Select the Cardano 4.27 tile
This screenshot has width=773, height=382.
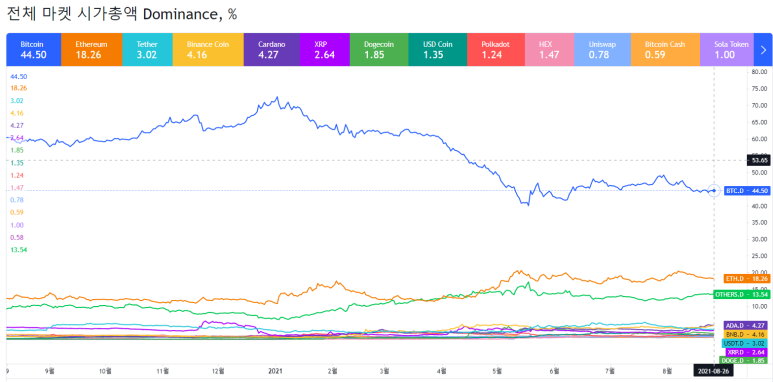[272, 50]
